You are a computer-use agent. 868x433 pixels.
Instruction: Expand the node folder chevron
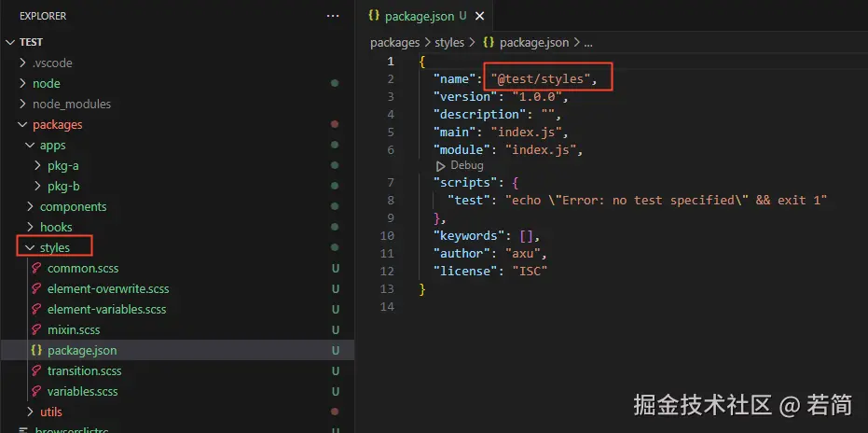pyautogui.click(x=22, y=83)
